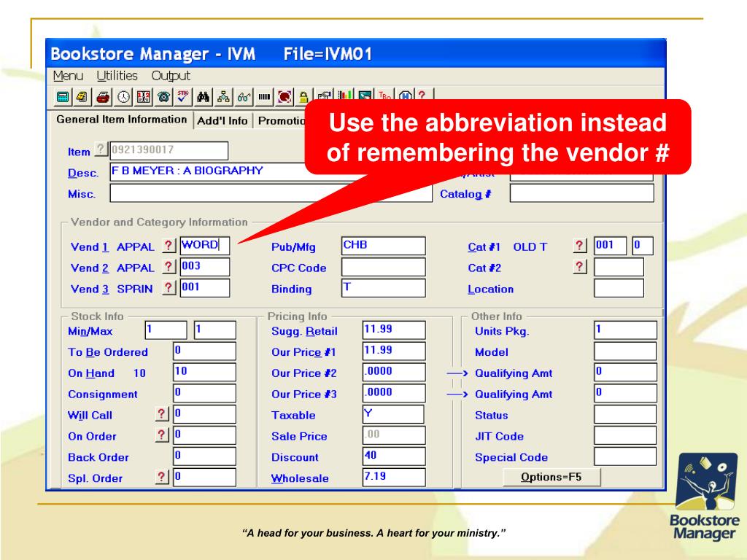Open Vend 3 lookup question mark
The width and height of the screenshot is (747, 560).
pyautogui.click(x=169, y=287)
